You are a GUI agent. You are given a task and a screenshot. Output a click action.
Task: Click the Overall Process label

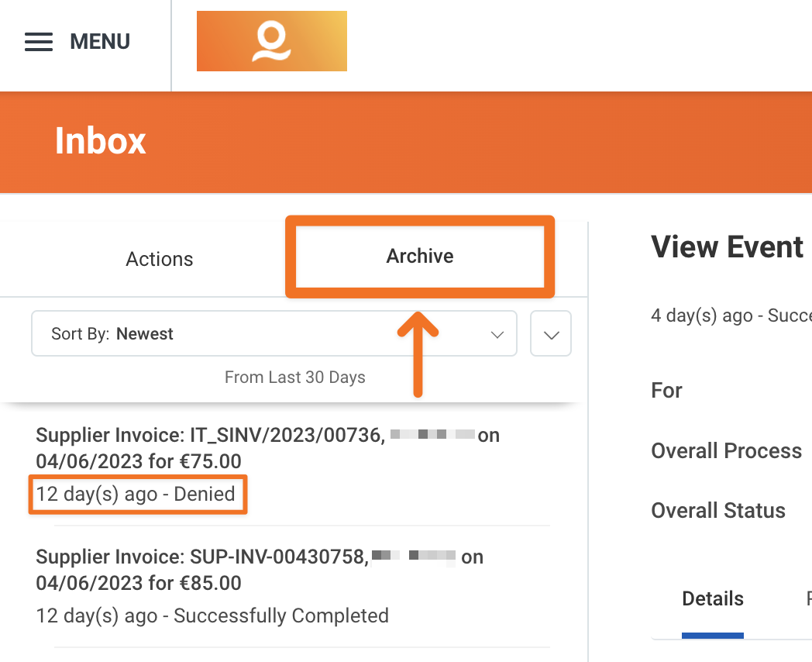click(726, 450)
